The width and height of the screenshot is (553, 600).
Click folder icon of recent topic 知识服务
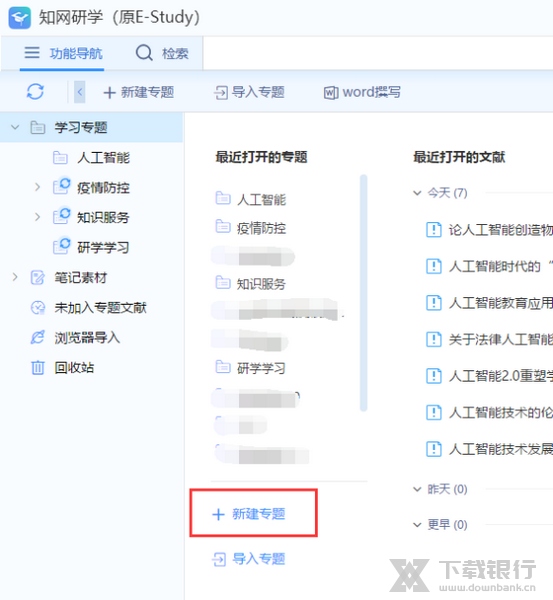pos(223,282)
